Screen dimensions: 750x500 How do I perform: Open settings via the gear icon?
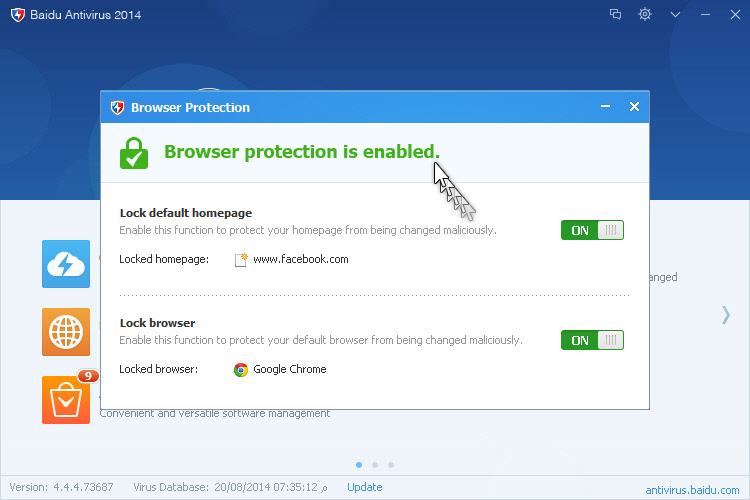(x=645, y=14)
